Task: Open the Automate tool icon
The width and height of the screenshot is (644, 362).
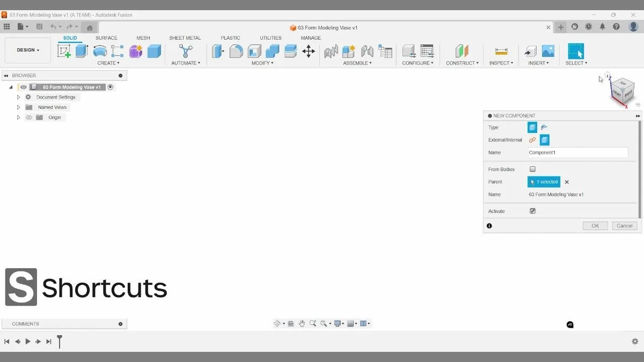Action: click(x=186, y=51)
